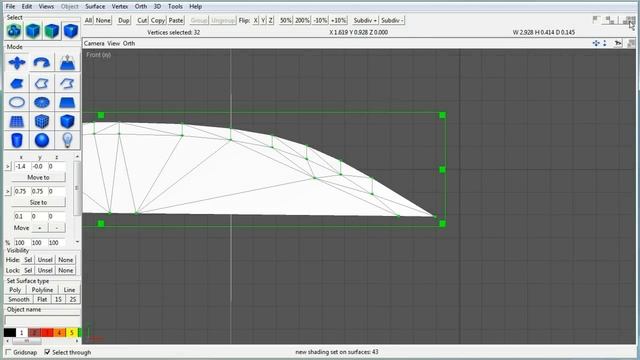Select Vertex selection mode cube icon
Image resolution: width=640 pixels, height=360 pixels.
tap(71, 31)
